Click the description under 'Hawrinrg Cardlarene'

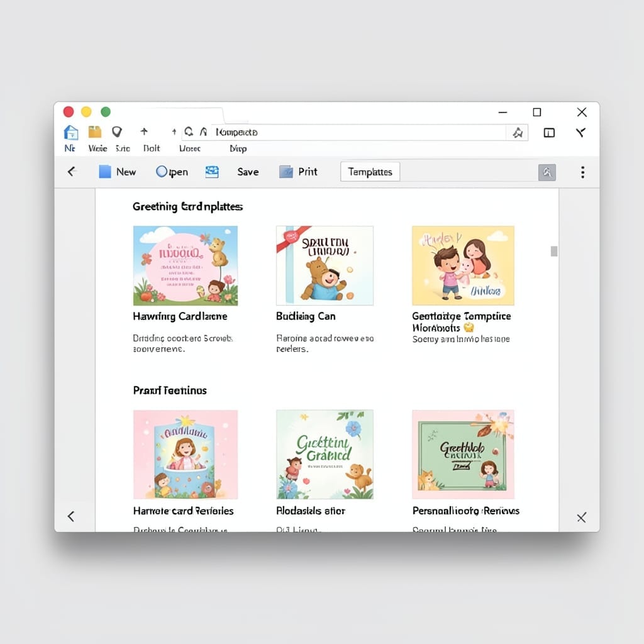click(183, 343)
